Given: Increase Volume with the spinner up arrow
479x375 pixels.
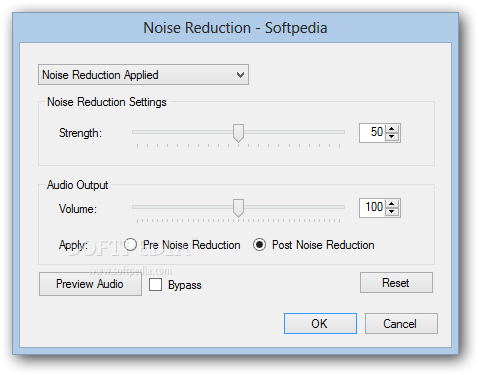Looking at the screenshot, I should tap(392, 204).
